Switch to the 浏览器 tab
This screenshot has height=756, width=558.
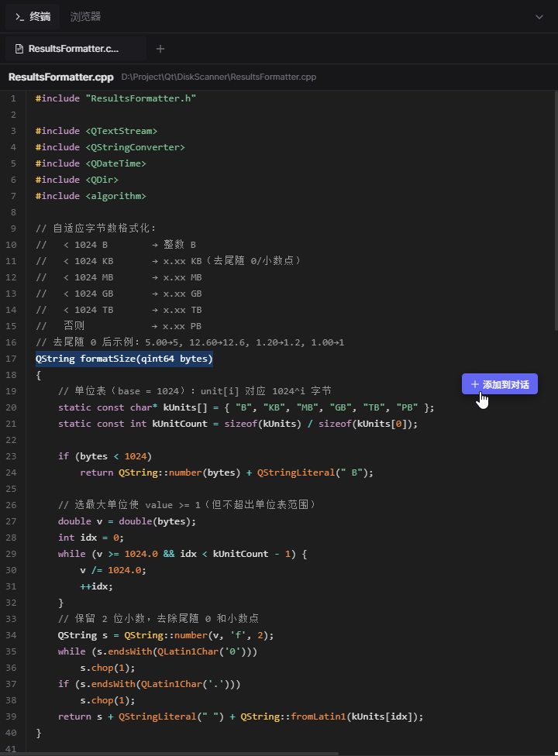pyautogui.click(x=85, y=17)
